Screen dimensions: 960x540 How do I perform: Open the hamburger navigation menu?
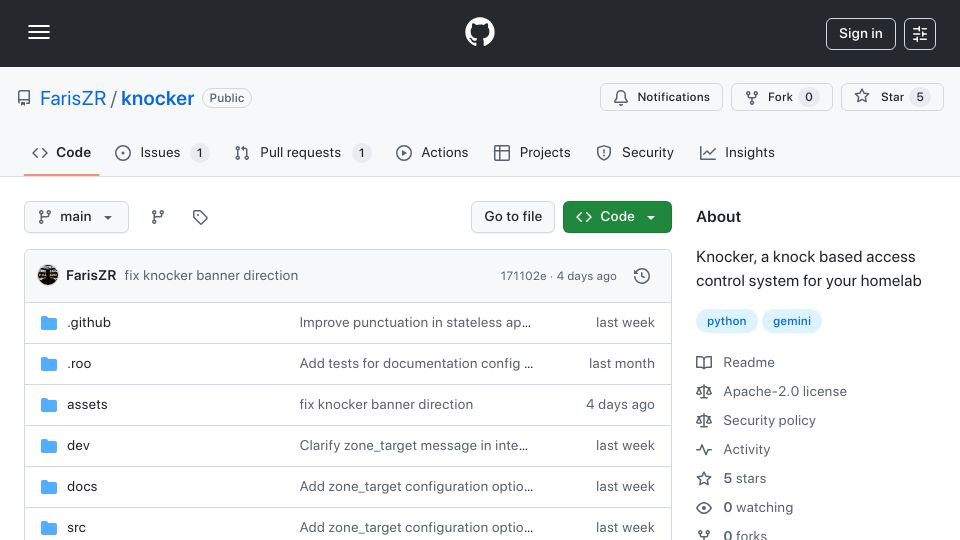(39, 32)
